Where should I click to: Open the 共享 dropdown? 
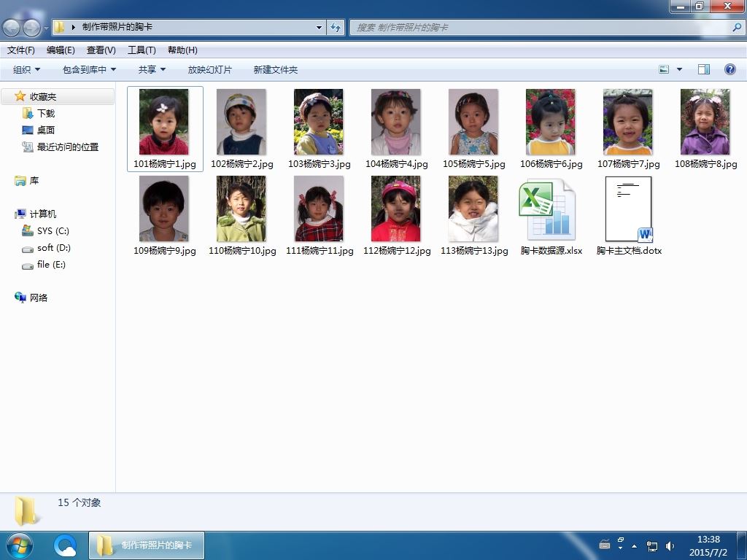(x=152, y=69)
